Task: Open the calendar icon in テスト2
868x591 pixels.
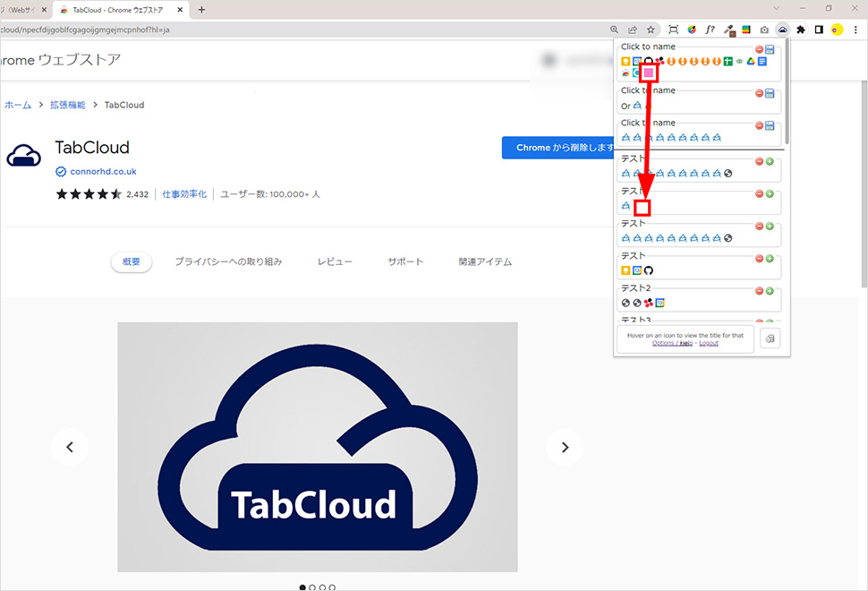Action: point(660,303)
